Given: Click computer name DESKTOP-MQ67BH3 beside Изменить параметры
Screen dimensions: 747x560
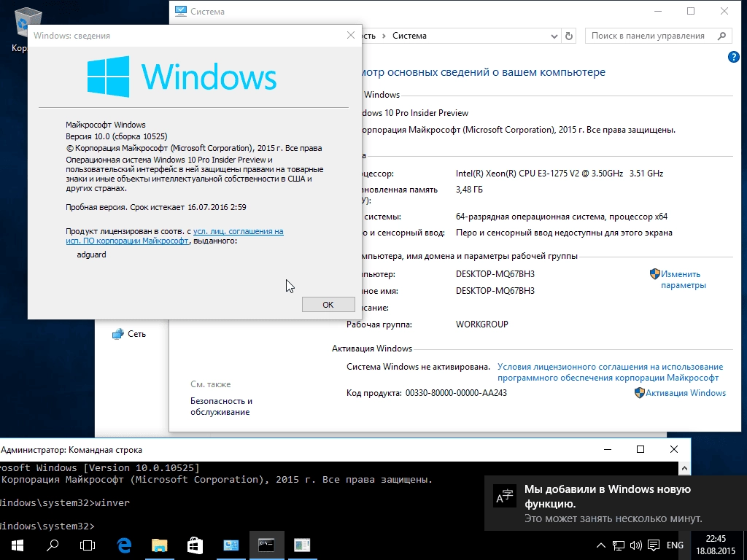Looking at the screenshot, I should [495, 274].
